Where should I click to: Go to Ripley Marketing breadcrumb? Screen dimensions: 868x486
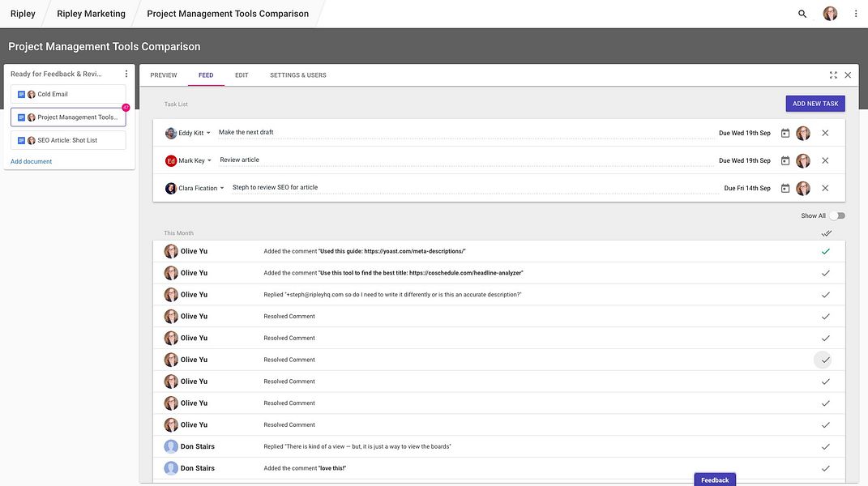tap(91, 14)
